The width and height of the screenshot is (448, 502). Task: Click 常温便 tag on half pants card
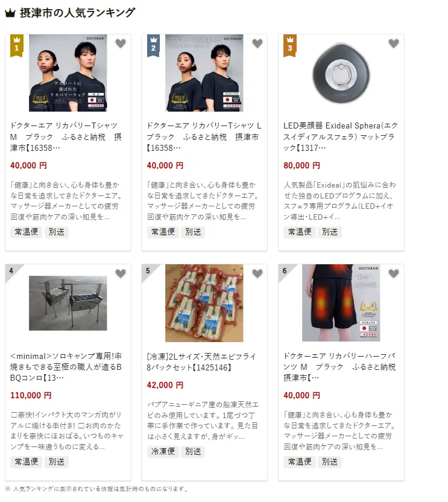tap(300, 462)
